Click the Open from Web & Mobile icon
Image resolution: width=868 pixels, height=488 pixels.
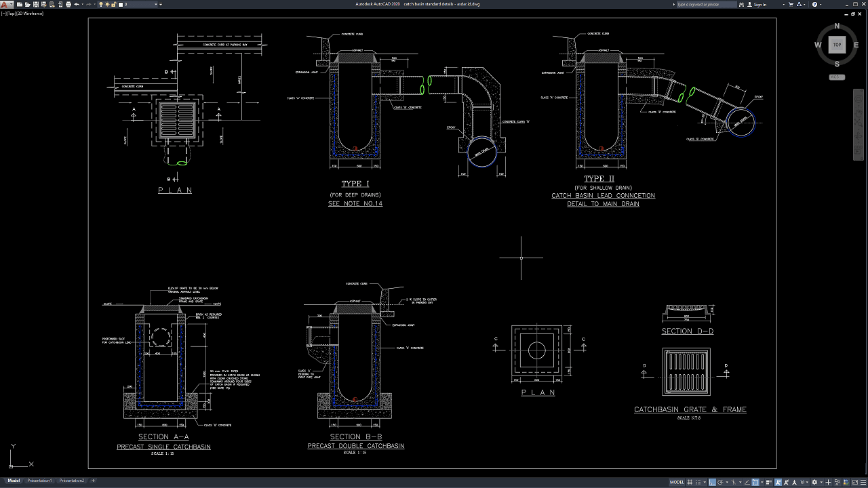pyautogui.click(x=52, y=4)
